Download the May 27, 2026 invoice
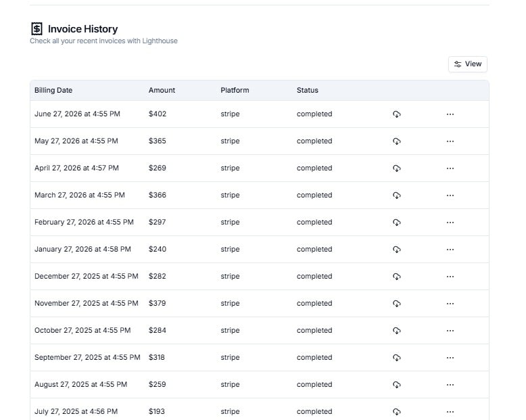The image size is (526, 420). (x=396, y=141)
